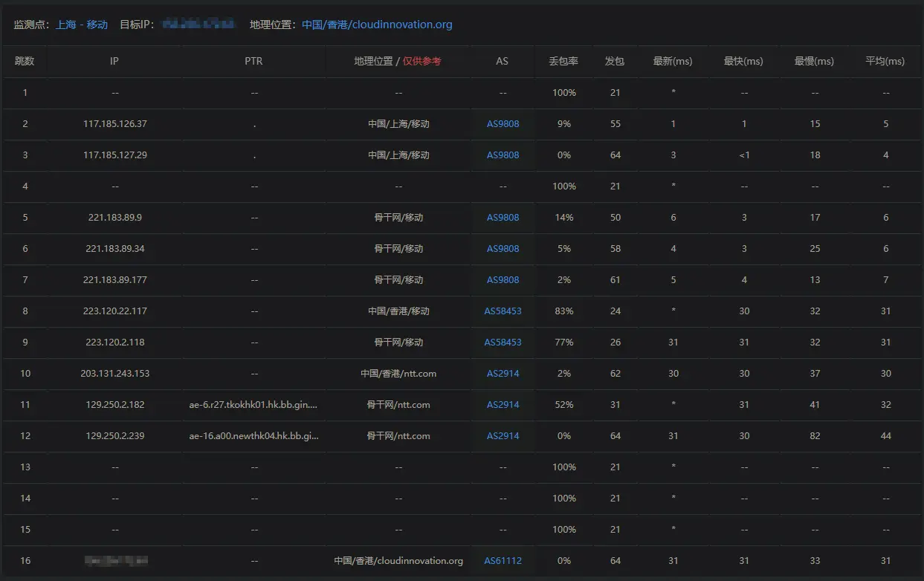This screenshot has height=581, width=924.
Task: Select the PTR cell ae-16.a00.newthk04 in hop 12
Action: 253,436
